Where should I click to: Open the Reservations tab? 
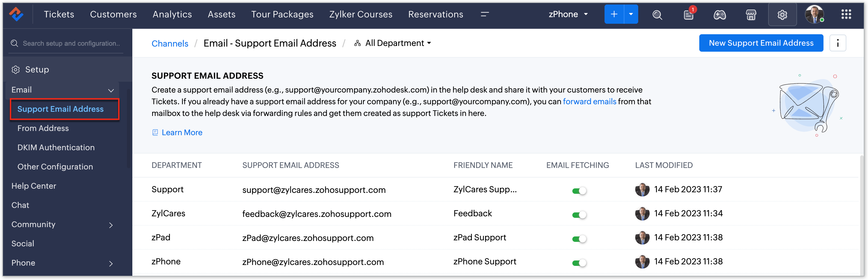(436, 14)
